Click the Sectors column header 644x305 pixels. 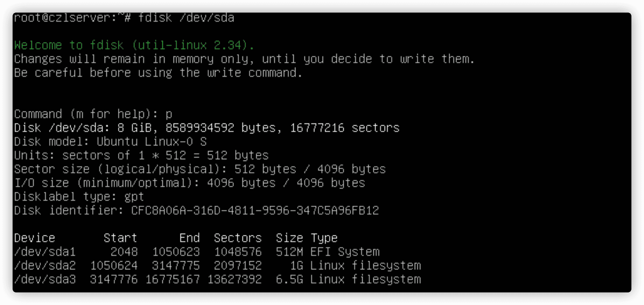point(238,238)
